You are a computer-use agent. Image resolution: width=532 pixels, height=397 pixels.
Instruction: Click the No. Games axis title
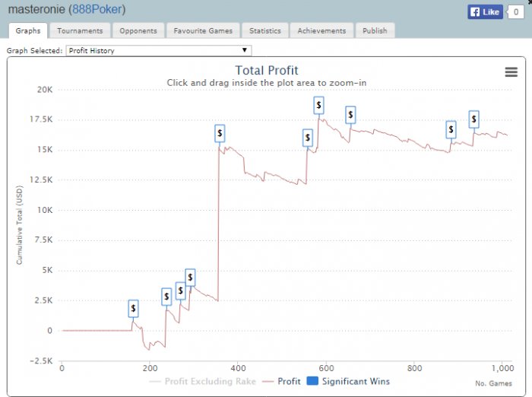point(493,383)
